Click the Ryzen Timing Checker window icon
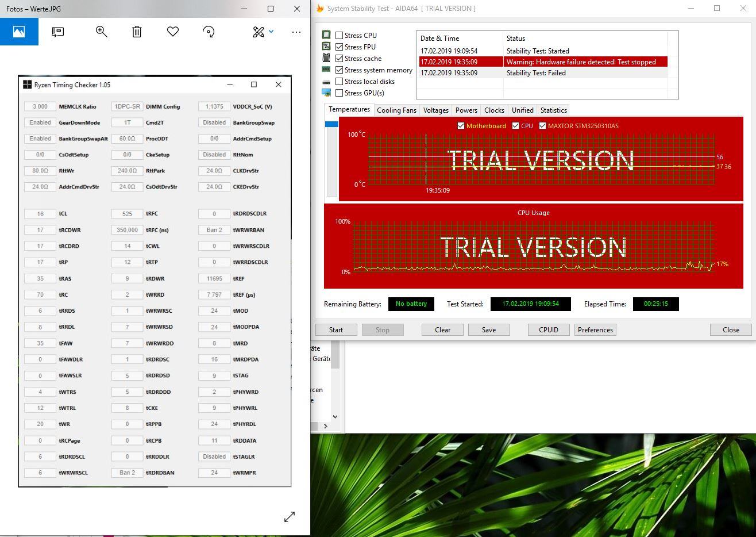756x537 pixels. 27,85
